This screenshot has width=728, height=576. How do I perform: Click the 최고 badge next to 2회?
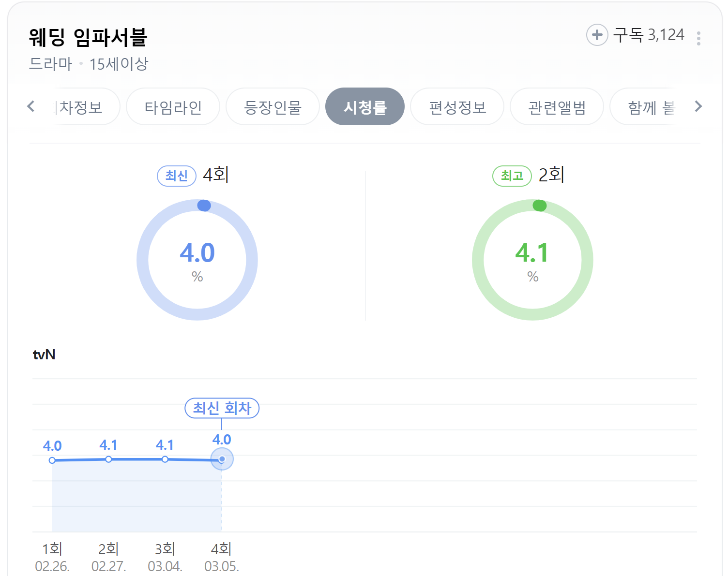(x=512, y=176)
